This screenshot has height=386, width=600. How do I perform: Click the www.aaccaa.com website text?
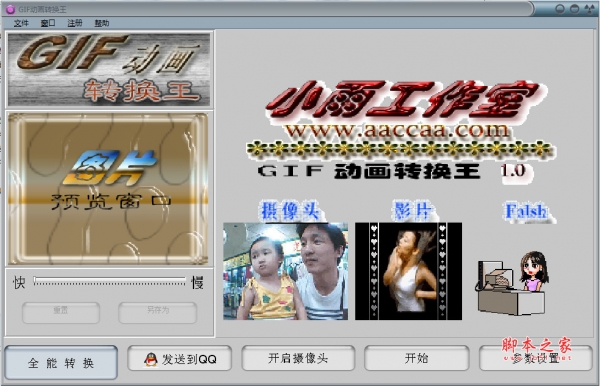[397, 130]
